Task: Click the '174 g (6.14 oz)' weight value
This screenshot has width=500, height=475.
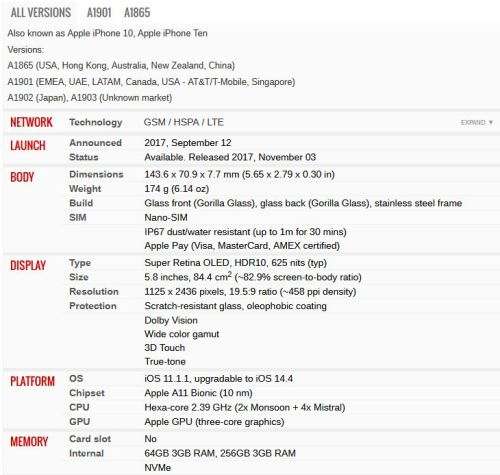Action: pyautogui.click(x=177, y=189)
